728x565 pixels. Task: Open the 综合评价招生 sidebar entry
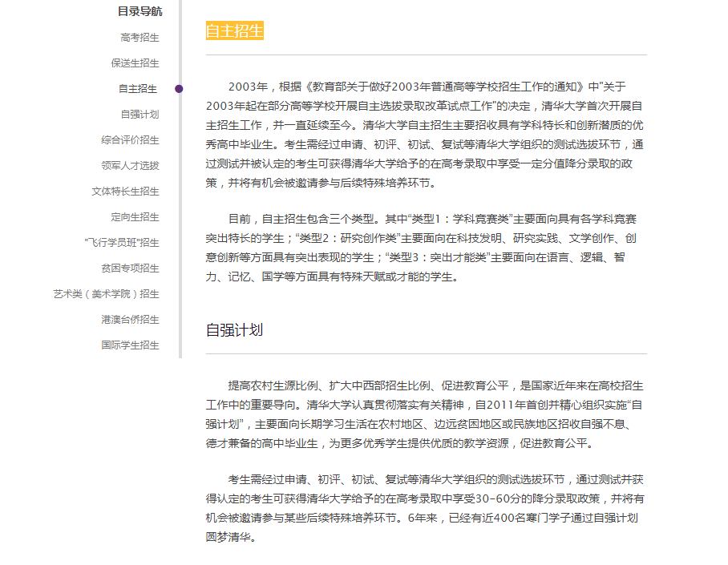coord(130,140)
